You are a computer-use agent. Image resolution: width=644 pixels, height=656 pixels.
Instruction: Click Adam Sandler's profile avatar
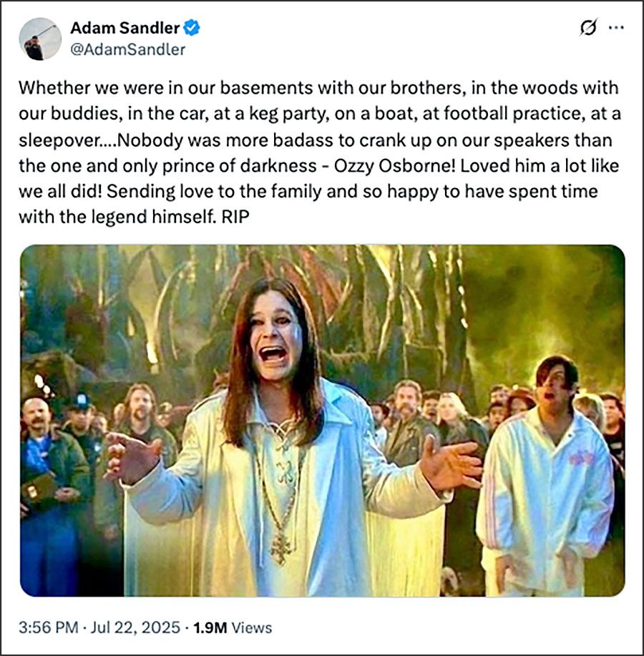click(x=39, y=39)
